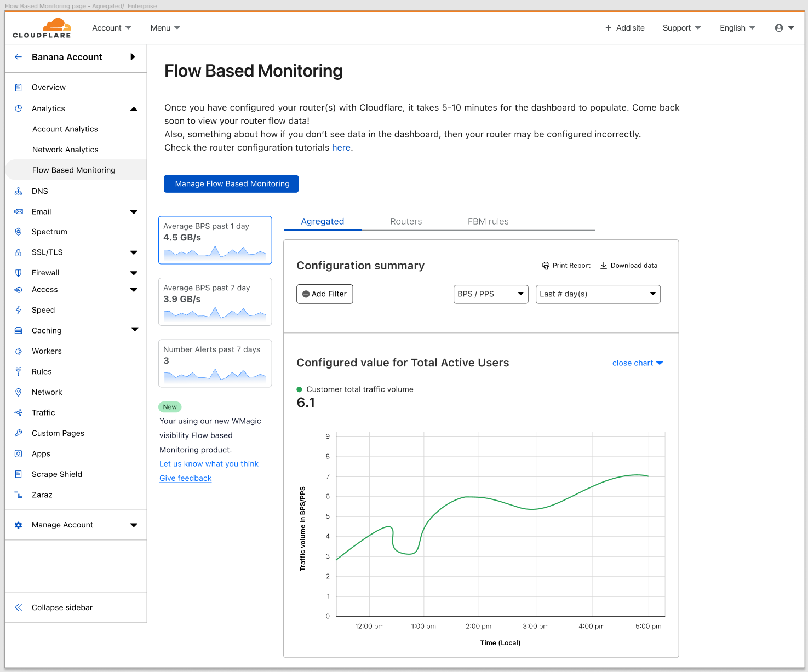The image size is (808, 672).
Task: Expand the Banana Account arrow
Action: pyautogui.click(x=133, y=57)
